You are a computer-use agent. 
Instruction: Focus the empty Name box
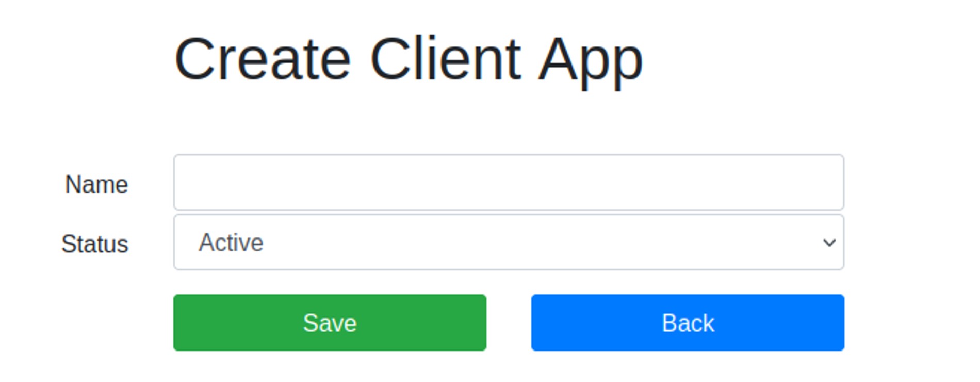coord(509,182)
